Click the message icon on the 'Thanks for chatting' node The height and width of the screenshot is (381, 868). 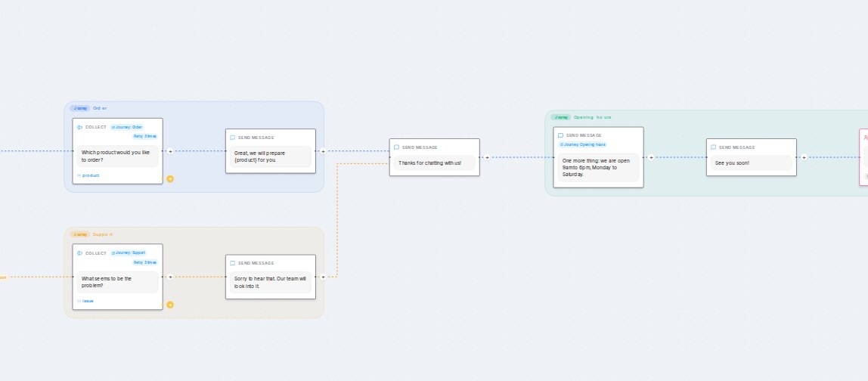[396, 147]
